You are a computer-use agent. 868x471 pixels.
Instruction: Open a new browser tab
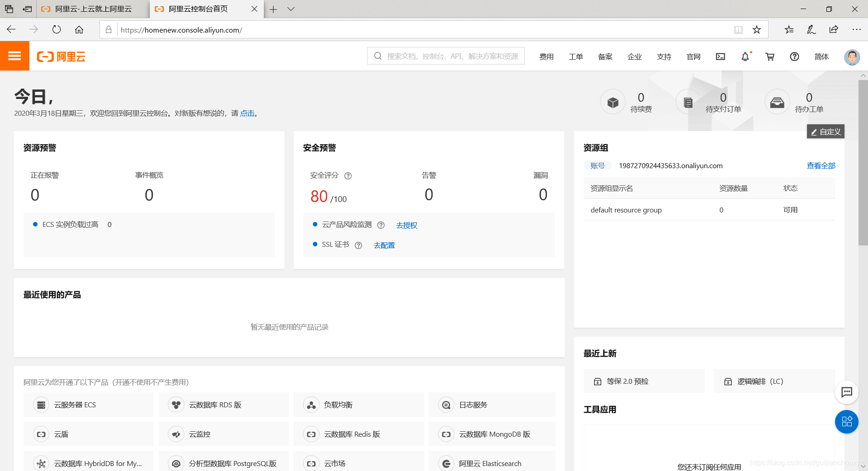pos(273,9)
